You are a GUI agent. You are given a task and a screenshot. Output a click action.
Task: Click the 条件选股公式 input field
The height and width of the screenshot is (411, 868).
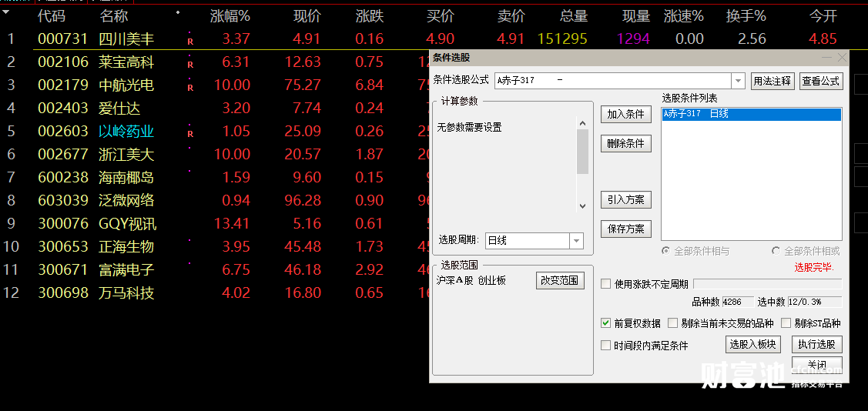click(613, 81)
